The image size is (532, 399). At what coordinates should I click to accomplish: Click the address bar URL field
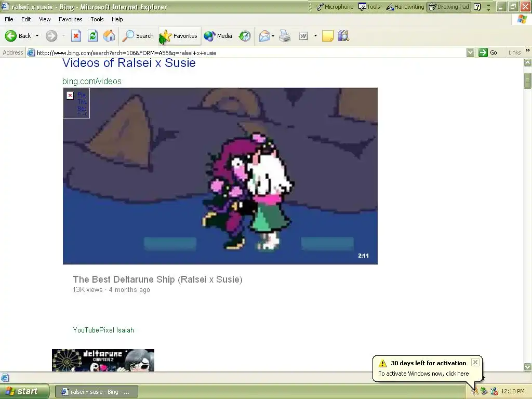pos(250,52)
